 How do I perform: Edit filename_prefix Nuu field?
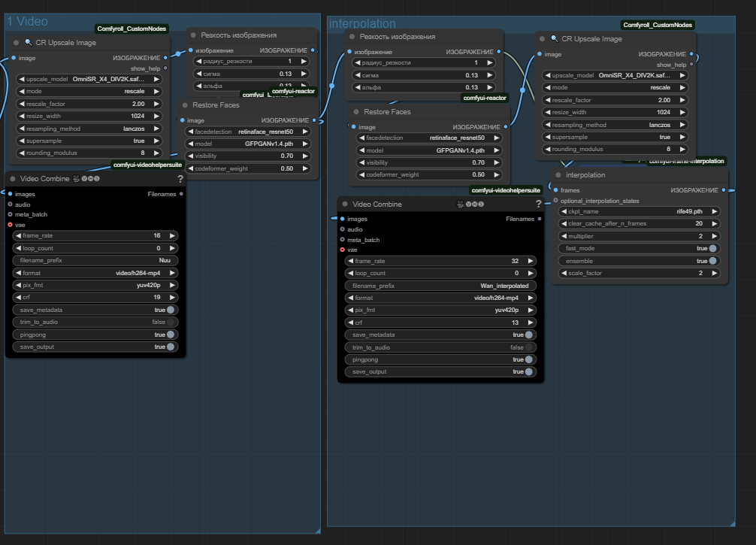95,260
